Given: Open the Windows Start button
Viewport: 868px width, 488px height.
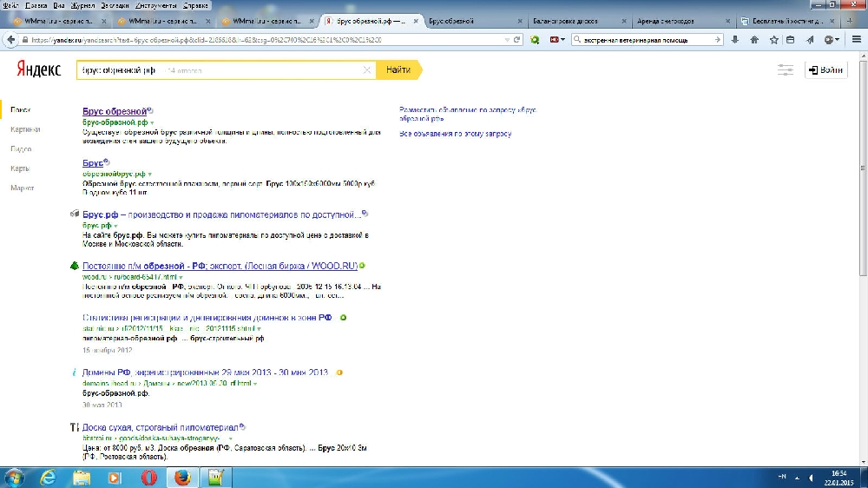Looking at the screenshot, I should (14, 478).
